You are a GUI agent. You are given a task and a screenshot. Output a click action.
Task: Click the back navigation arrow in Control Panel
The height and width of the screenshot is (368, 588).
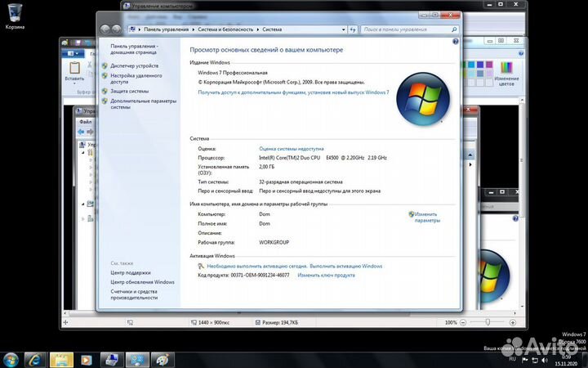click(105, 28)
